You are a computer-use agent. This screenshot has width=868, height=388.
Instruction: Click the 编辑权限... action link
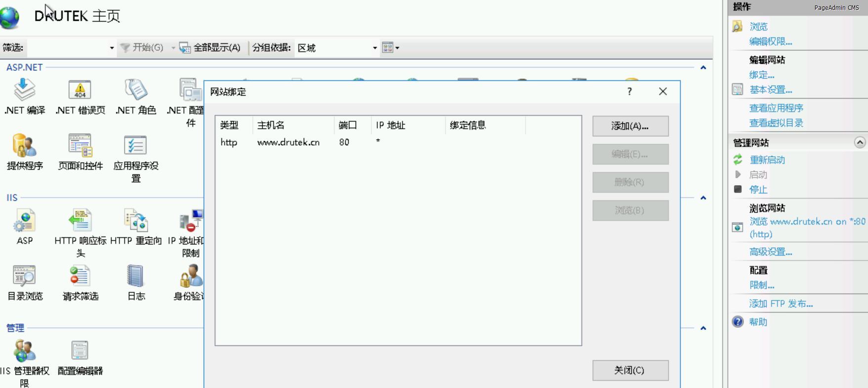click(771, 41)
